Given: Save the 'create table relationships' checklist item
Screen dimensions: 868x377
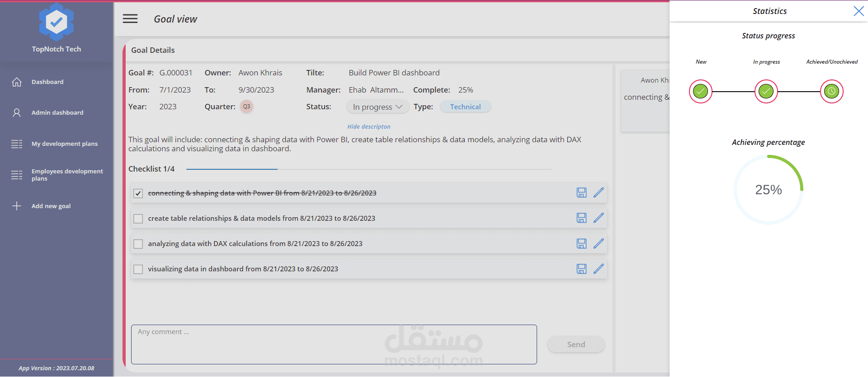Looking at the screenshot, I should [x=581, y=218].
